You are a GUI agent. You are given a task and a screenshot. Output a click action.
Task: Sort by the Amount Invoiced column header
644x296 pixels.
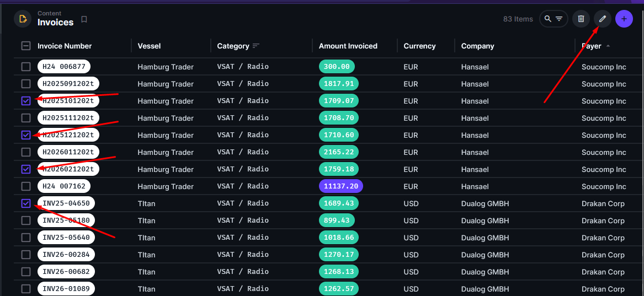348,46
